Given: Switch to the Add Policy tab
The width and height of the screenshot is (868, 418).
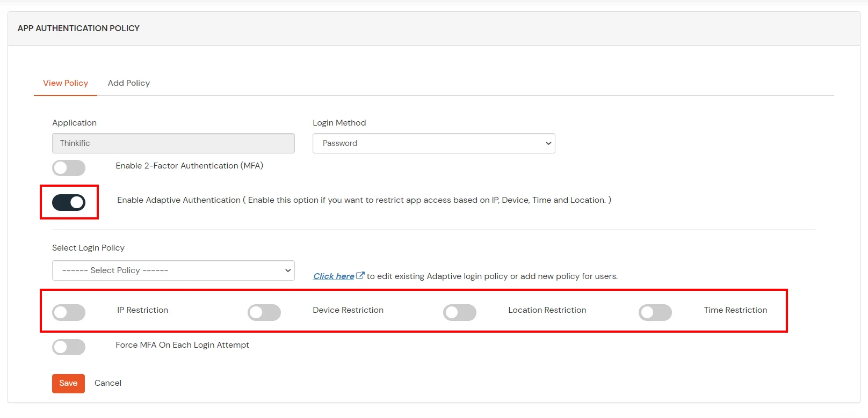Looking at the screenshot, I should click(129, 83).
